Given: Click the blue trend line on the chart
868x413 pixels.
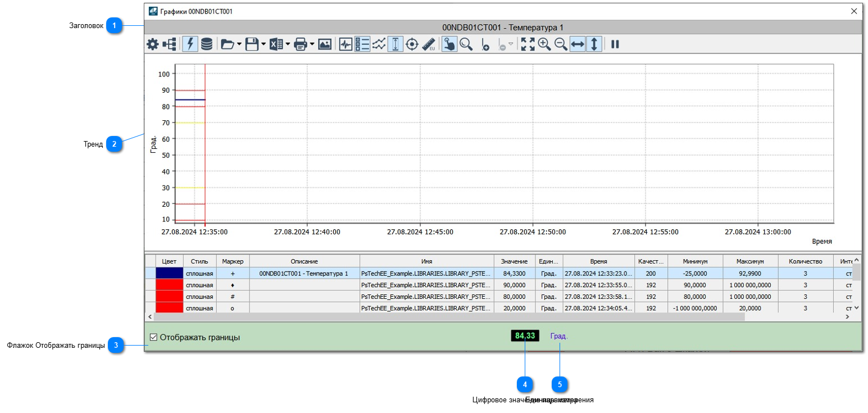Looking at the screenshot, I should 189,99.
